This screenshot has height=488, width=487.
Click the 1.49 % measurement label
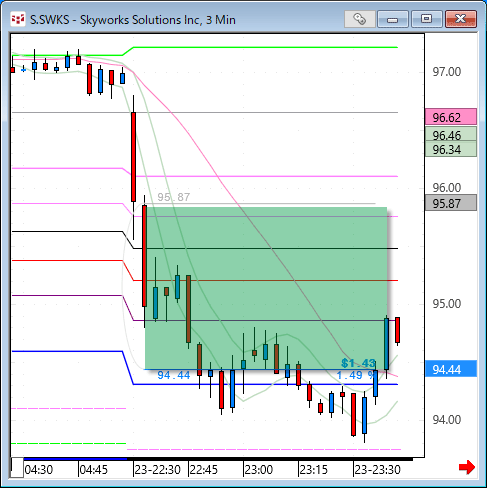click(355, 375)
